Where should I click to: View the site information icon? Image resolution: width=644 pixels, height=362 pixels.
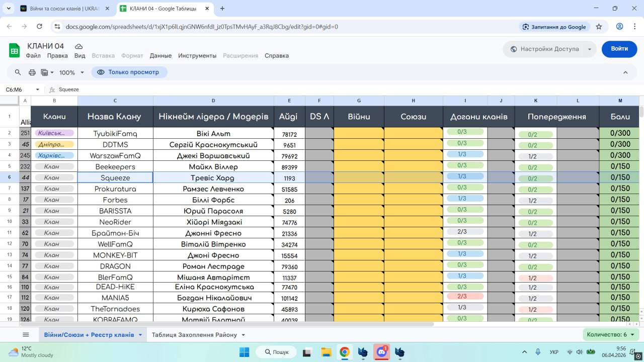tap(57, 27)
